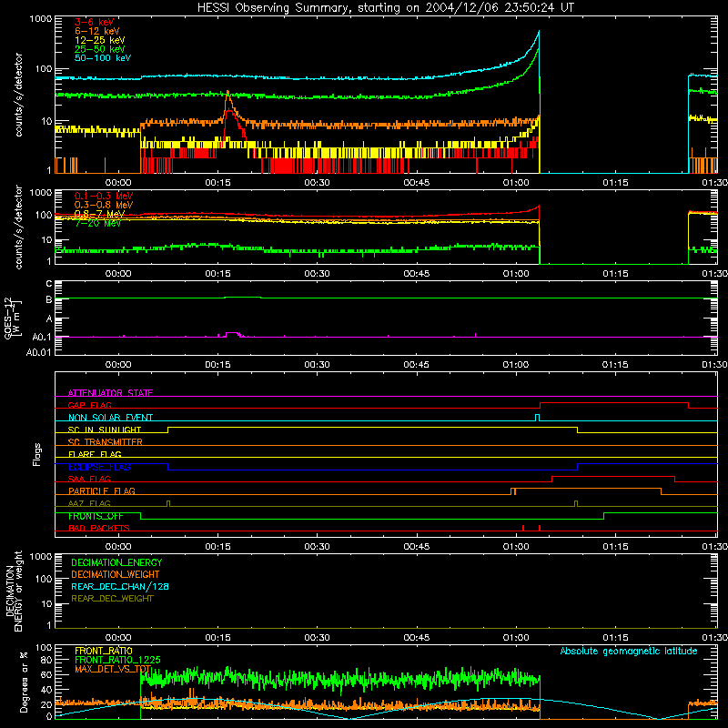Image resolution: width=728 pixels, height=728 pixels.
Task: Select the FLARE_FLAG label
Action: [x=95, y=454]
